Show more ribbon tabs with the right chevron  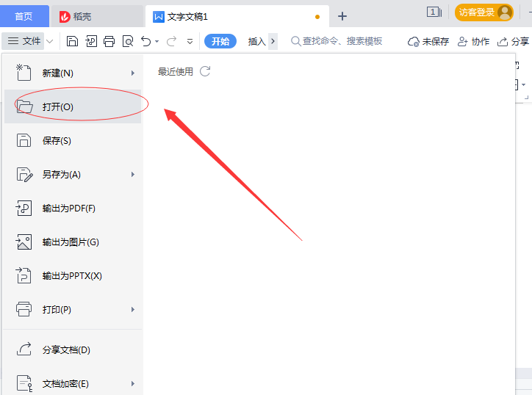pyautogui.click(x=273, y=41)
